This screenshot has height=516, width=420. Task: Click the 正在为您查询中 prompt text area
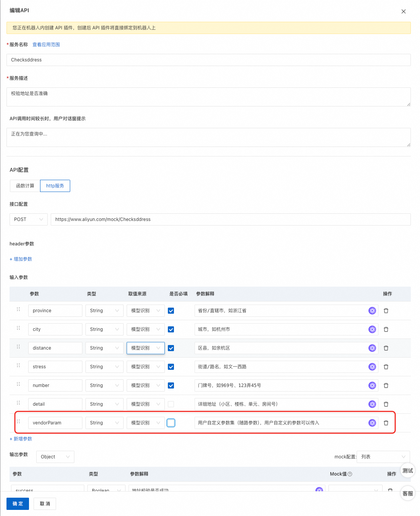point(209,137)
